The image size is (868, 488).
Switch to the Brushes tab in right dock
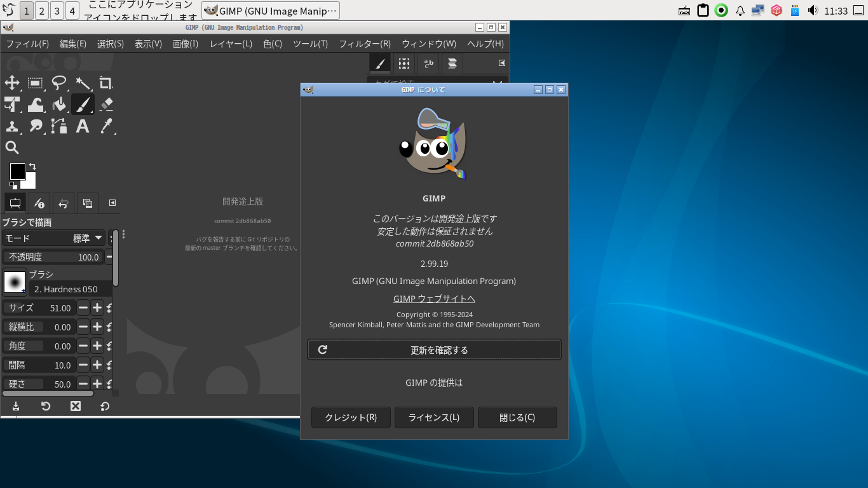click(380, 63)
